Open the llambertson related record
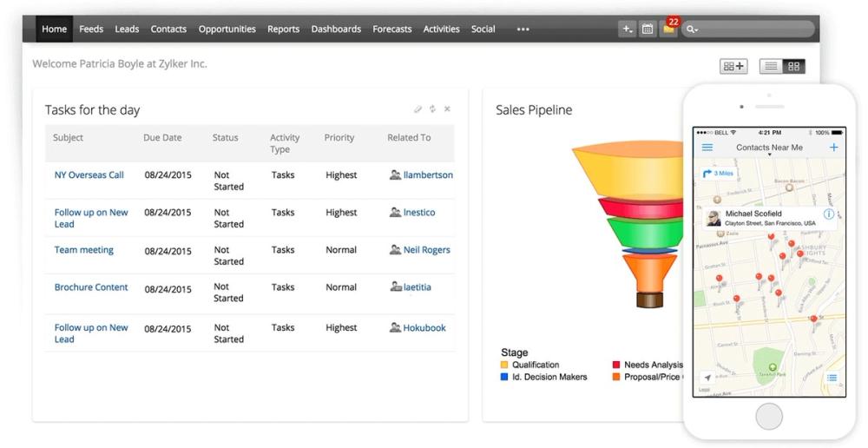This screenshot has height=448, width=868. point(428,175)
